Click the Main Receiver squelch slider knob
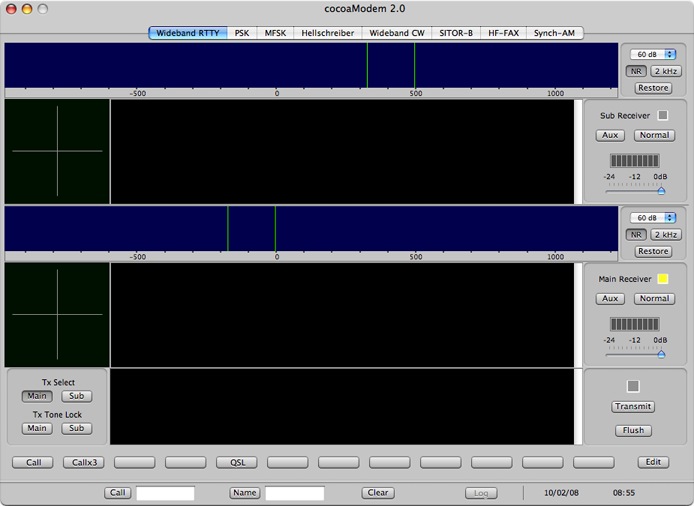This screenshot has width=694, height=506. pos(661,354)
